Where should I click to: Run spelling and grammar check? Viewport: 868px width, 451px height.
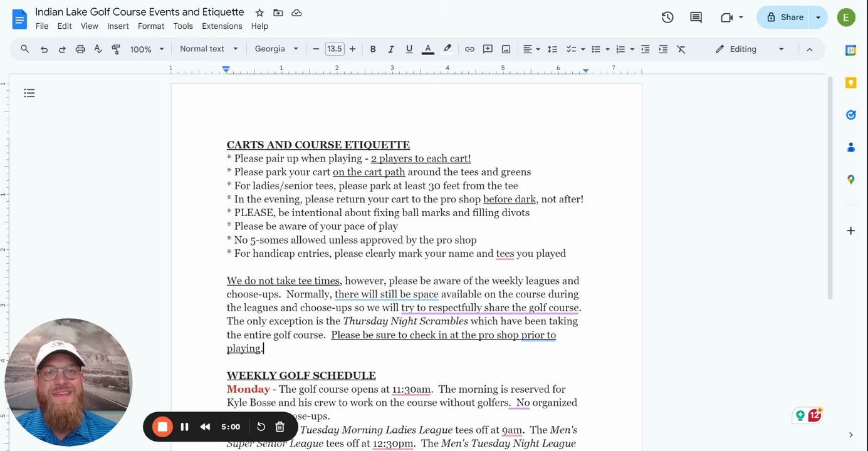click(98, 49)
